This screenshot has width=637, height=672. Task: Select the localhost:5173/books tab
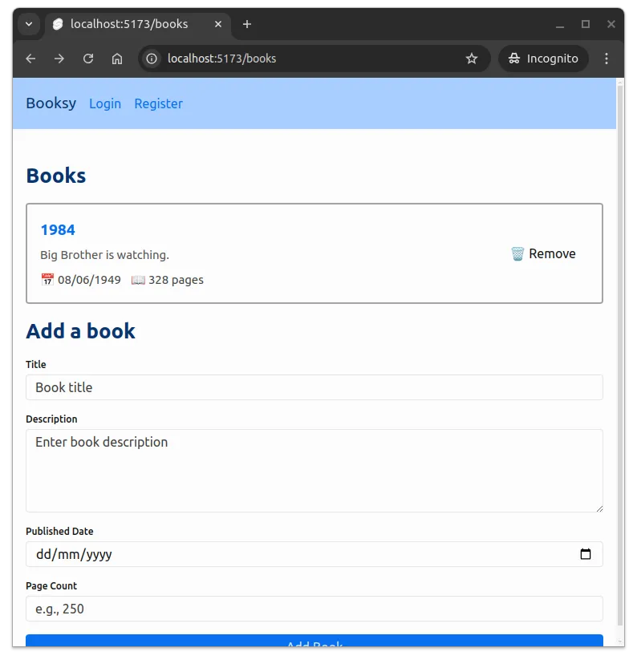coord(128,24)
